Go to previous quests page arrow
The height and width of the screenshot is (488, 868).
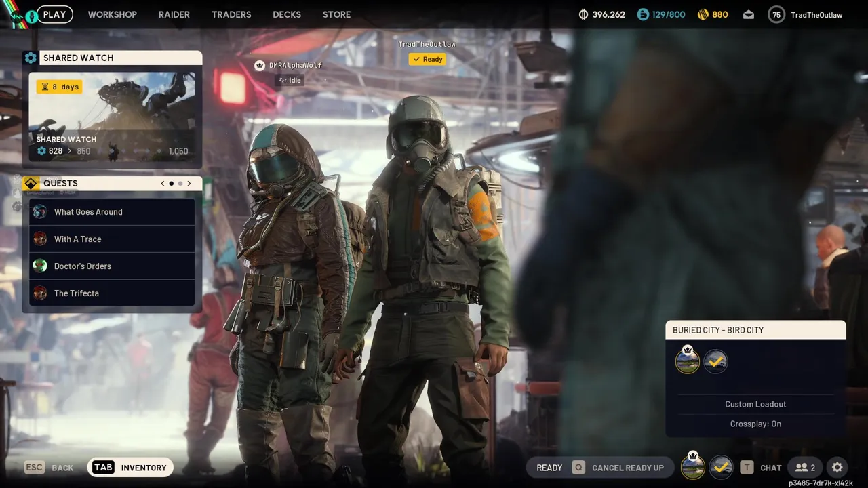coord(163,183)
